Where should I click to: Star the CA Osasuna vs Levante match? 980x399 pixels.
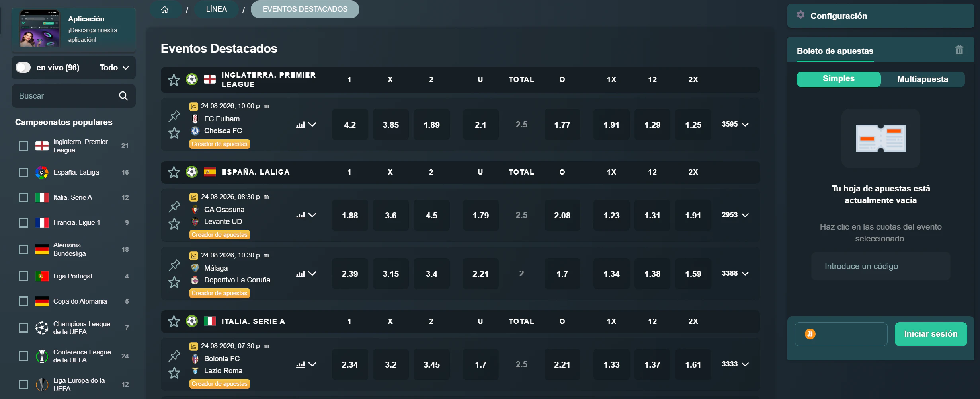[x=174, y=224]
